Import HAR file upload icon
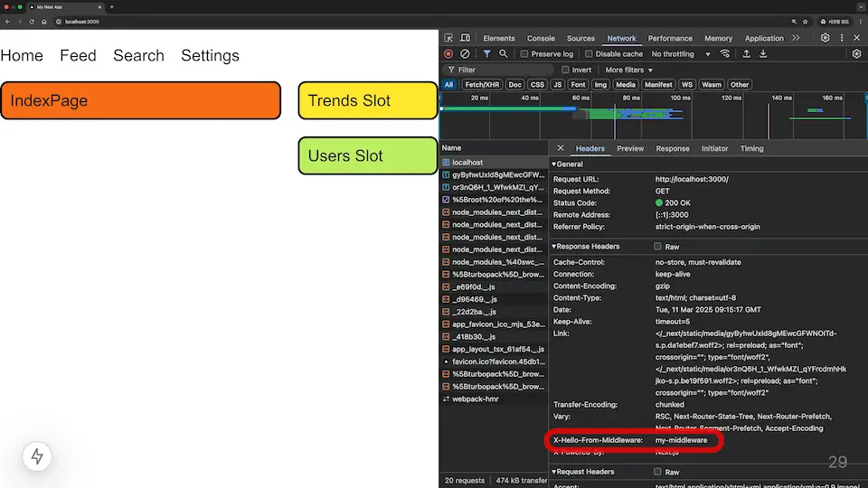This screenshot has width=868, height=488. click(x=746, y=53)
